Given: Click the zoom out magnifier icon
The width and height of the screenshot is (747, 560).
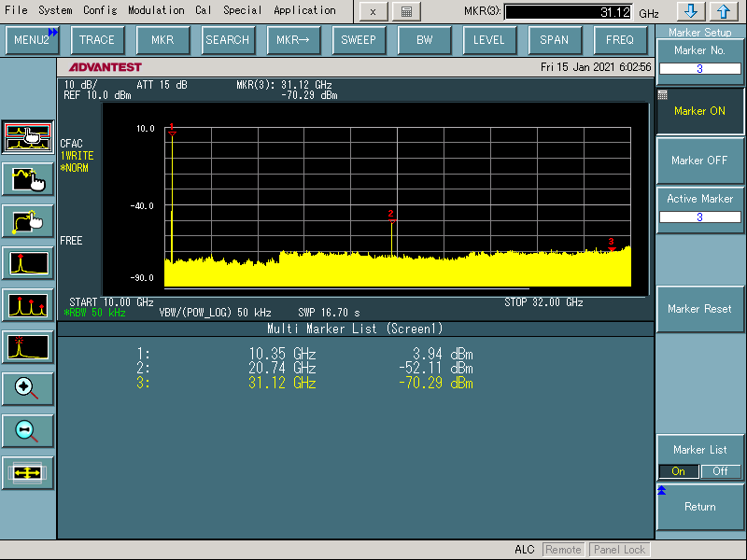Looking at the screenshot, I should click(28, 430).
